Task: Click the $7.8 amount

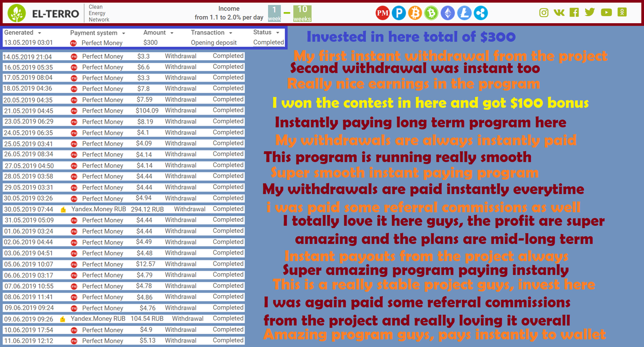Action: coord(143,89)
